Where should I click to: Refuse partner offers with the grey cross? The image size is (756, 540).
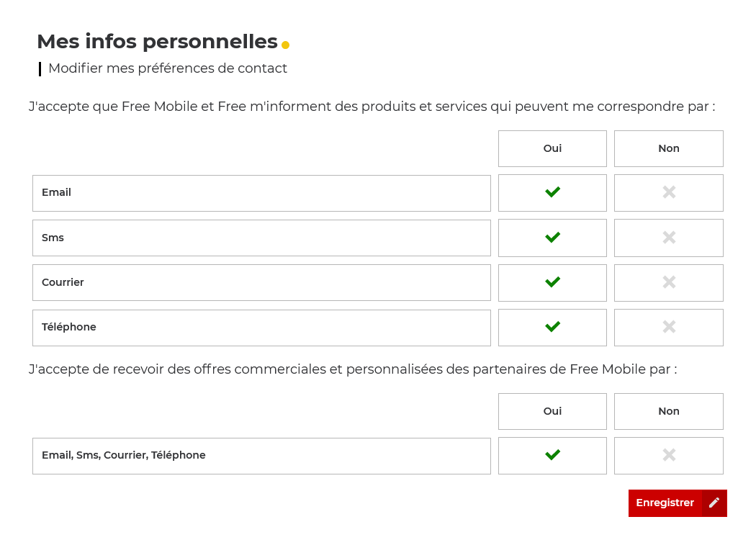tap(669, 455)
